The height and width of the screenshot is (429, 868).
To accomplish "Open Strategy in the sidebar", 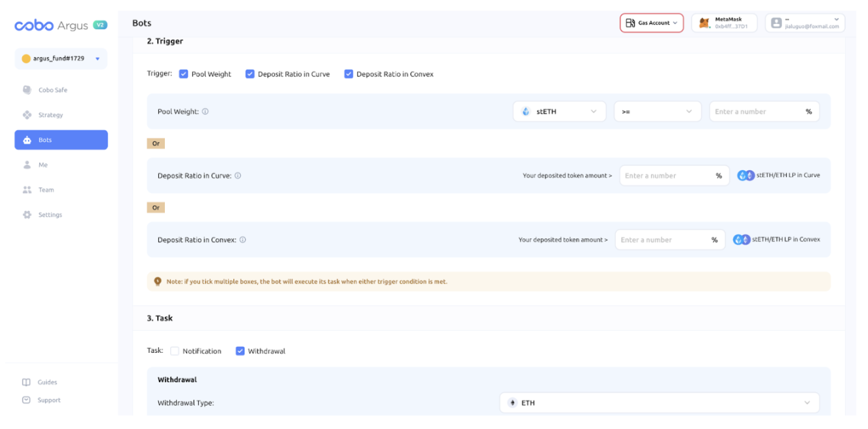I will click(50, 115).
